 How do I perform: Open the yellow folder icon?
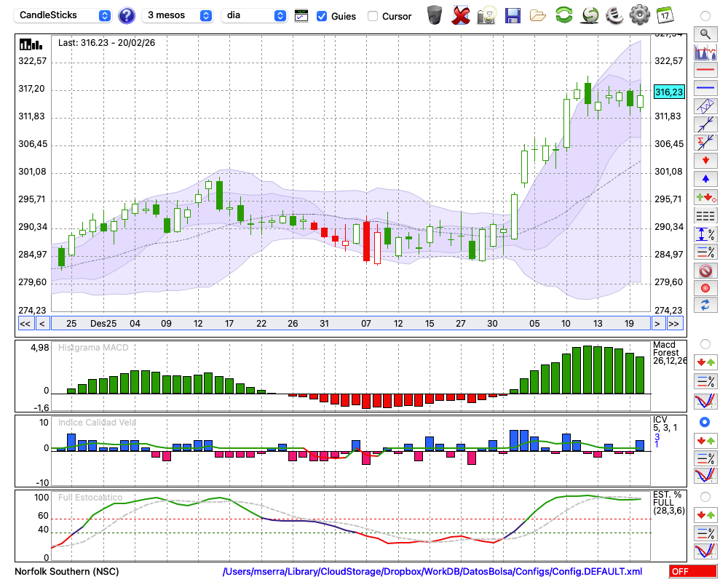(x=538, y=15)
